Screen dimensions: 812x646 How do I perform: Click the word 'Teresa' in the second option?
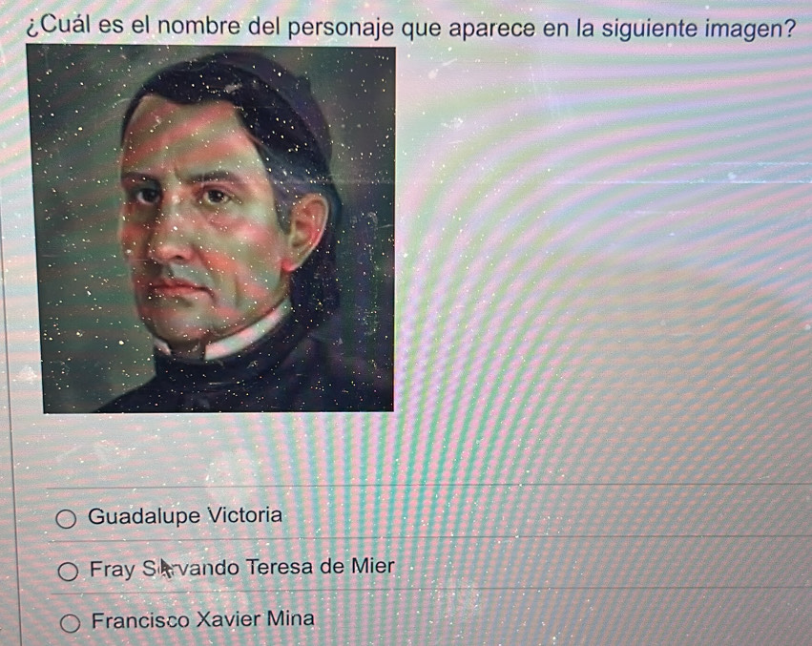click(x=280, y=567)
